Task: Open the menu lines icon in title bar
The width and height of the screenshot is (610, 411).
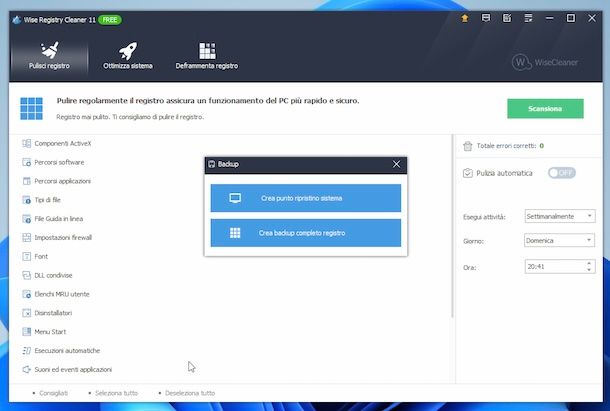Action: [528, 18]
